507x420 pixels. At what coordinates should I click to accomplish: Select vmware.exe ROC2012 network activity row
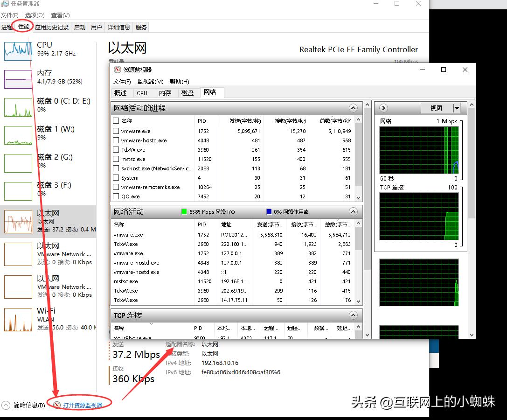click(233, 235)
